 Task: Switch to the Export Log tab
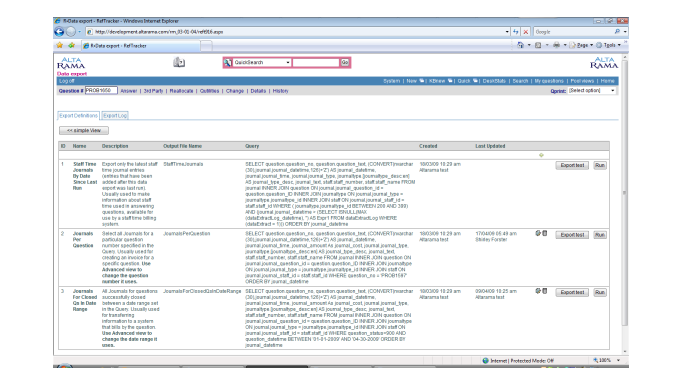coord(115,116)
